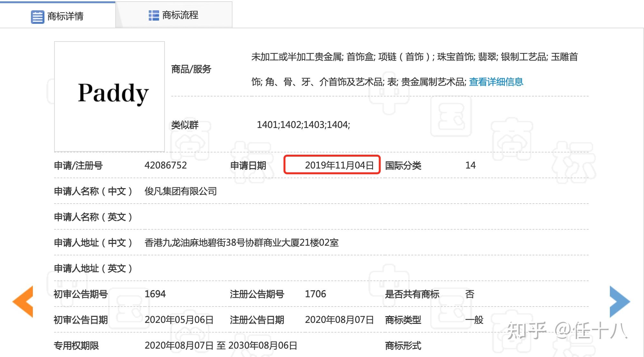Click the Paddy trademark image
The image size is (644, 357).
pos(109,96)
